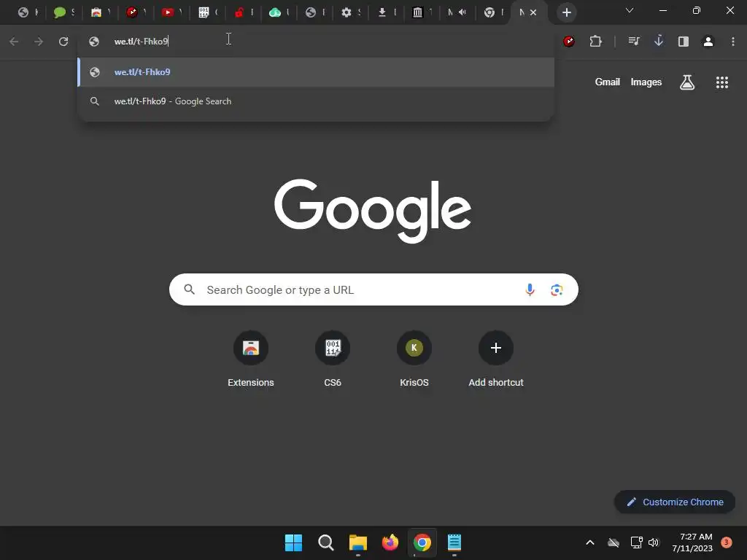The height and width of the screenshot is (560, 747).
Task: Show hidden system tray icons
Action: (589, 542)
